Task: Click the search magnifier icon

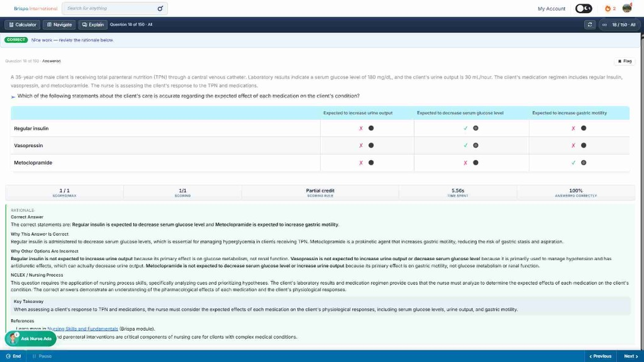Action: click(160, 8)
